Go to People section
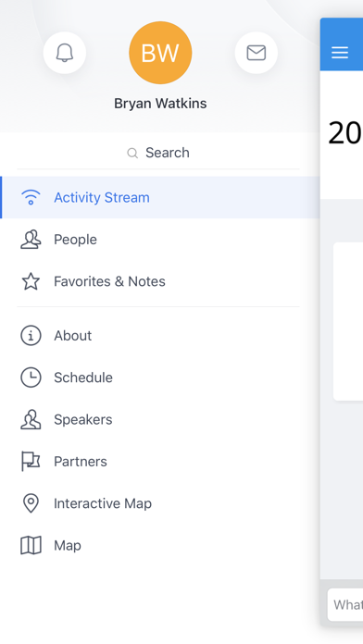The width and height of the screenshot is (363, 644). click(160, 240)
